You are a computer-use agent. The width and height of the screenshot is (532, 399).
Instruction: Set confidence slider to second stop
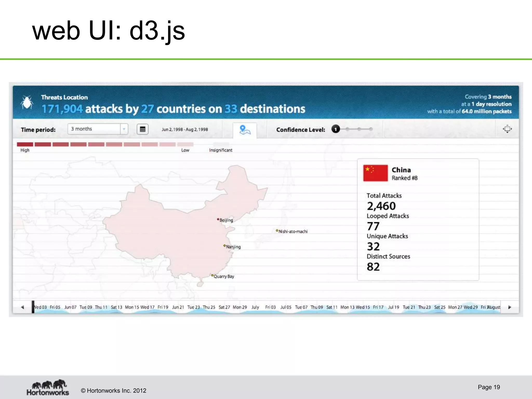pyautogui.click(x=347, y=129)
